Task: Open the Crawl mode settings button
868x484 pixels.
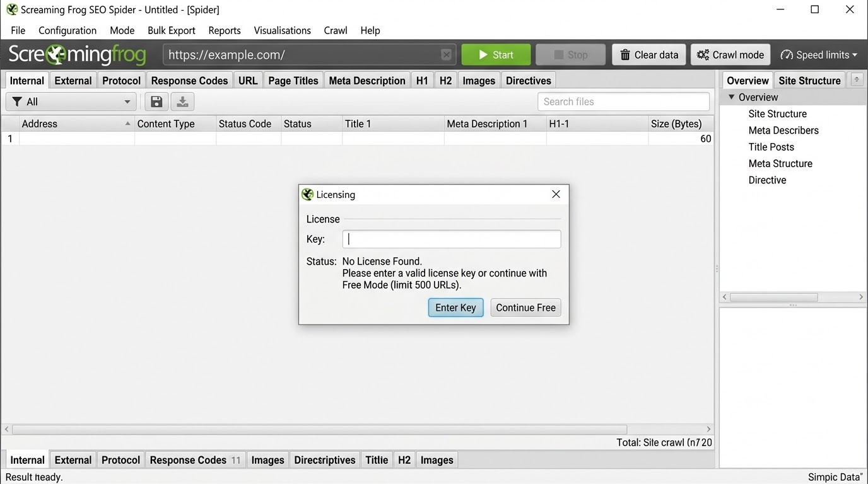Action: 730,55
